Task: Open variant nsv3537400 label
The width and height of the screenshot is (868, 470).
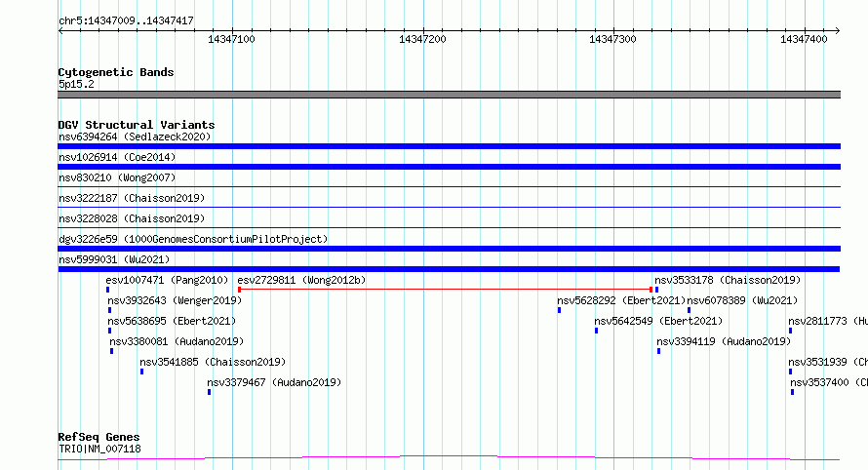Action: tap(829, 382)
